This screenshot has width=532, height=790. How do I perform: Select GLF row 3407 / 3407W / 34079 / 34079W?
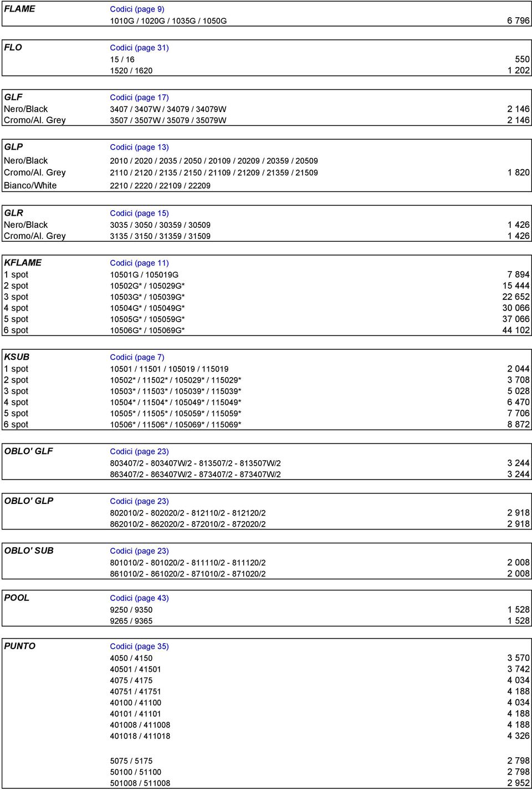168,109
